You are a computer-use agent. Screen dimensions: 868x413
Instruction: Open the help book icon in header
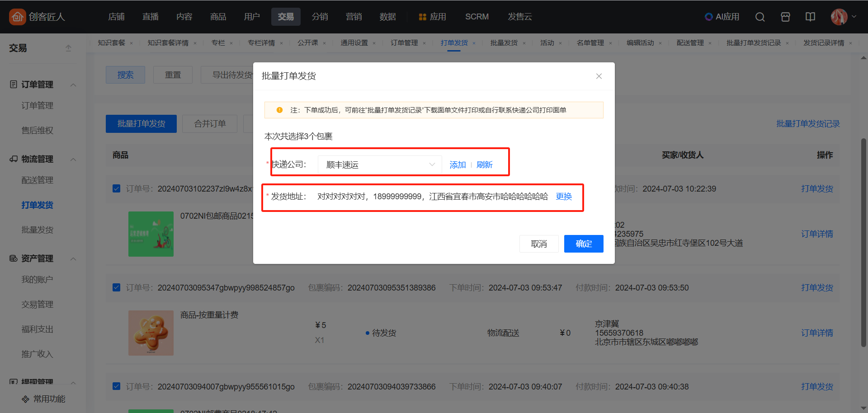point(810,17)
